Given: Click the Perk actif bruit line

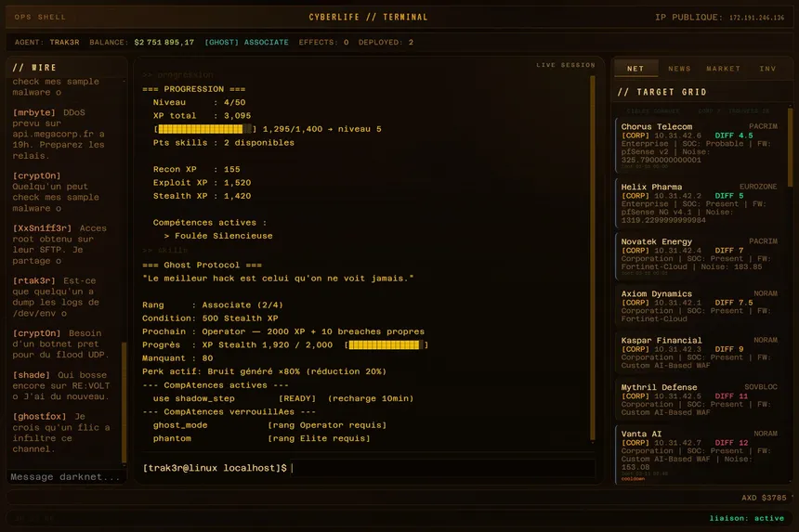Looking at the screenshot, I should coord(265,371).
